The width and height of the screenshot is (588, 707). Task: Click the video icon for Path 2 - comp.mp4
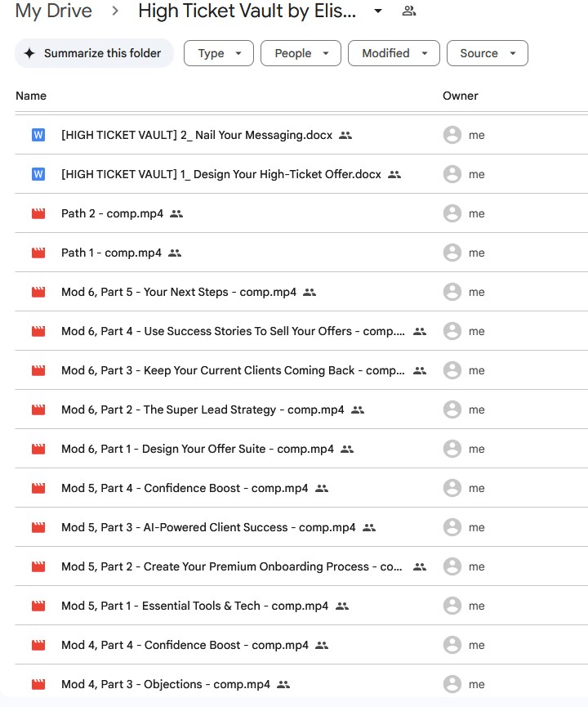38,213
